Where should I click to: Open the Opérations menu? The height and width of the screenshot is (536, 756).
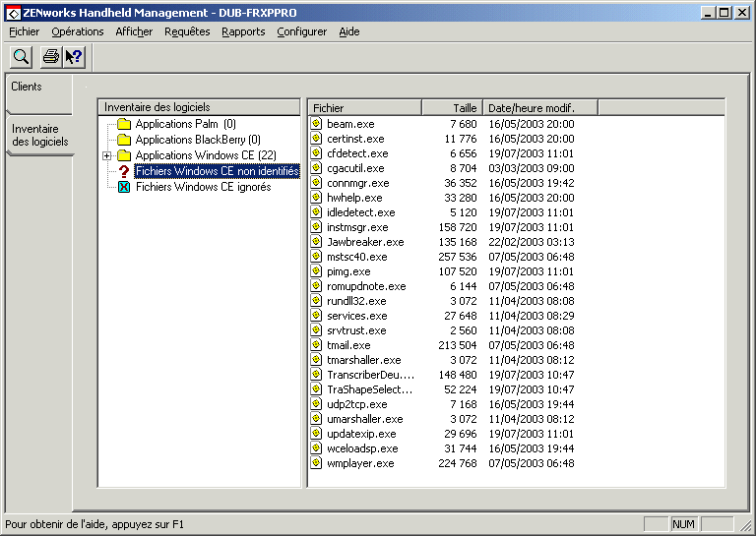[78, 31]
